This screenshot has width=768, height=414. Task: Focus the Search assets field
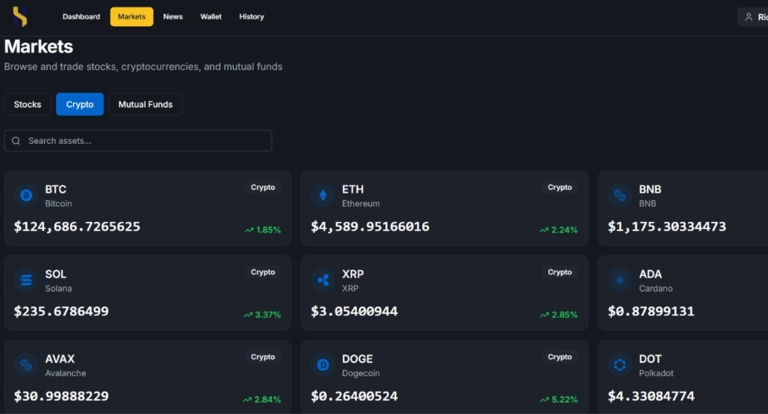(138, 141)
